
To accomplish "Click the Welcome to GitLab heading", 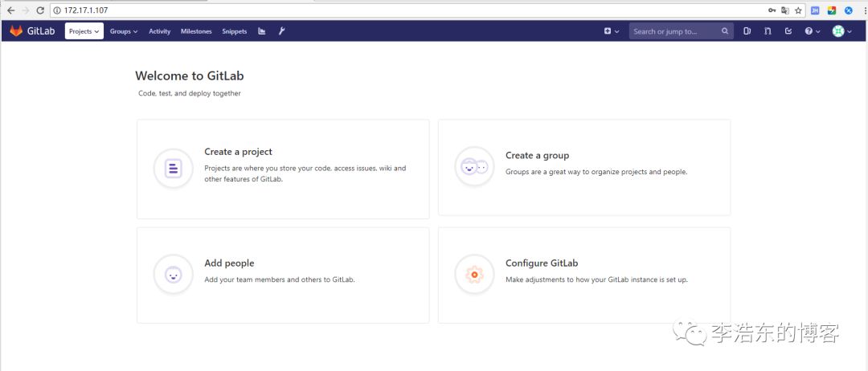I will pos(190,75).
